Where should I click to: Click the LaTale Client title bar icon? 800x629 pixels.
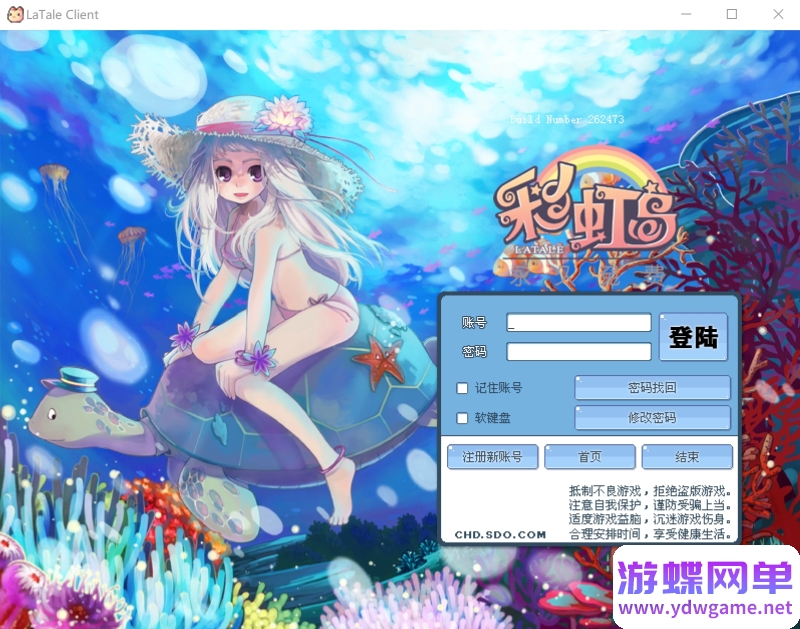pyautogui.click(x=14, y=15)
